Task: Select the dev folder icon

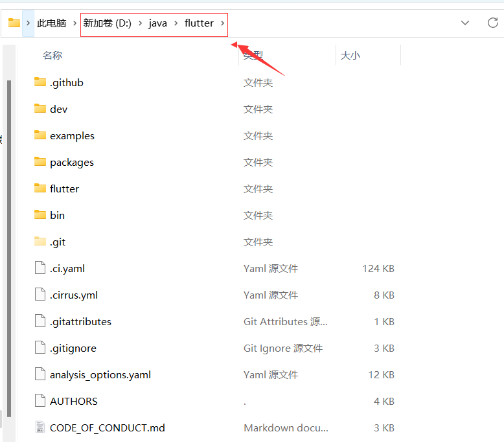Action: coord(40,109)
